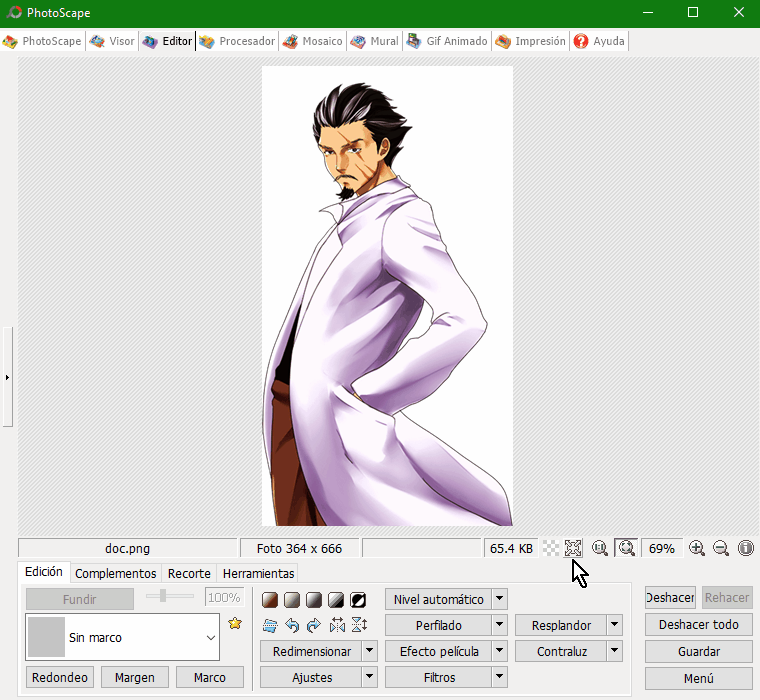Click the zoom in magnifier icon

pos(697,548)
